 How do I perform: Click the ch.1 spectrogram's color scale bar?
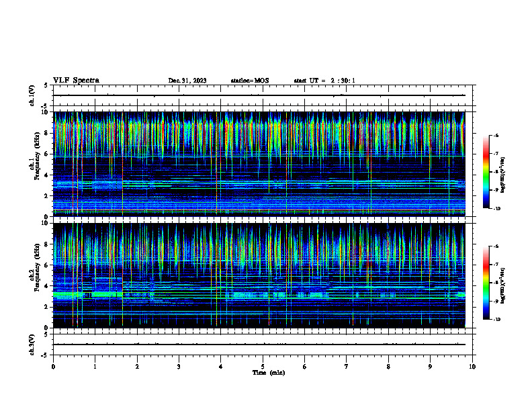click(486, 172)
